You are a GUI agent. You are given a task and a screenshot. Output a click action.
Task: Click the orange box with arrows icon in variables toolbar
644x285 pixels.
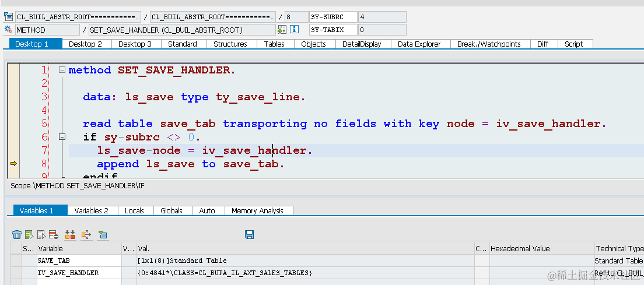86,234
